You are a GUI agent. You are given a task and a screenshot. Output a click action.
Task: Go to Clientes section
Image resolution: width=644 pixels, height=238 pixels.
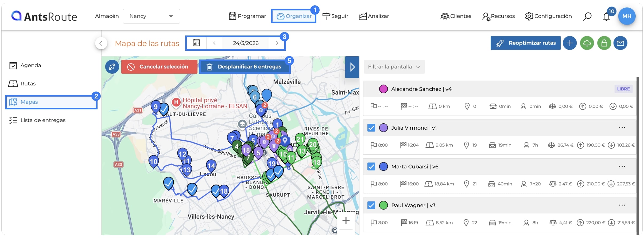click(x=456, y=16)
